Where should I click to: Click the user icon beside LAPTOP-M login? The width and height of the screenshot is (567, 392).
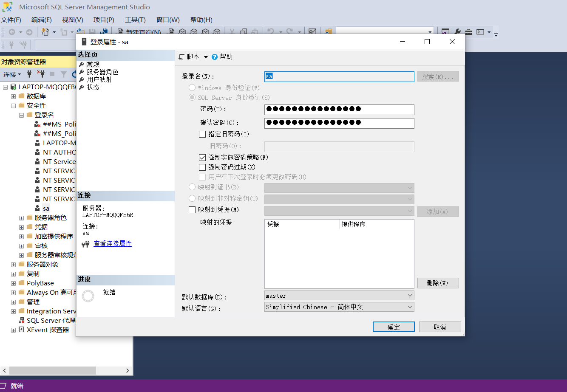(38, 143)
